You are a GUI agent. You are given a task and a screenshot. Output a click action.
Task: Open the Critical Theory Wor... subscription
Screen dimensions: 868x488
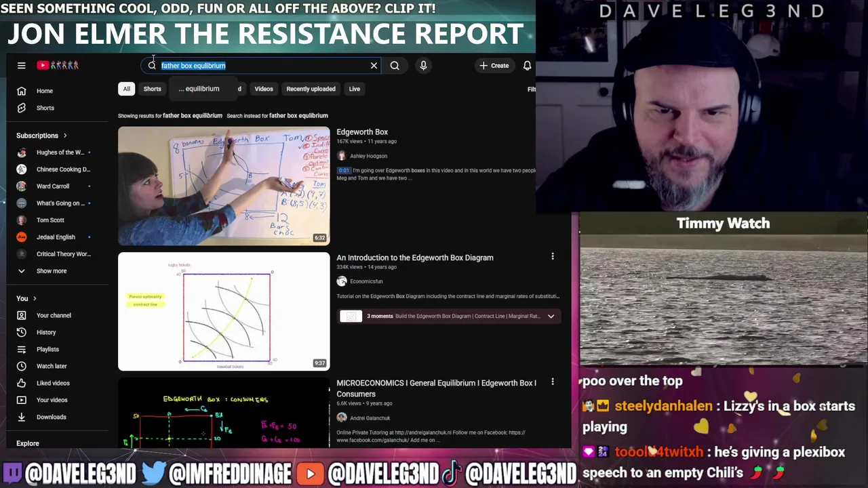[56, 254]
